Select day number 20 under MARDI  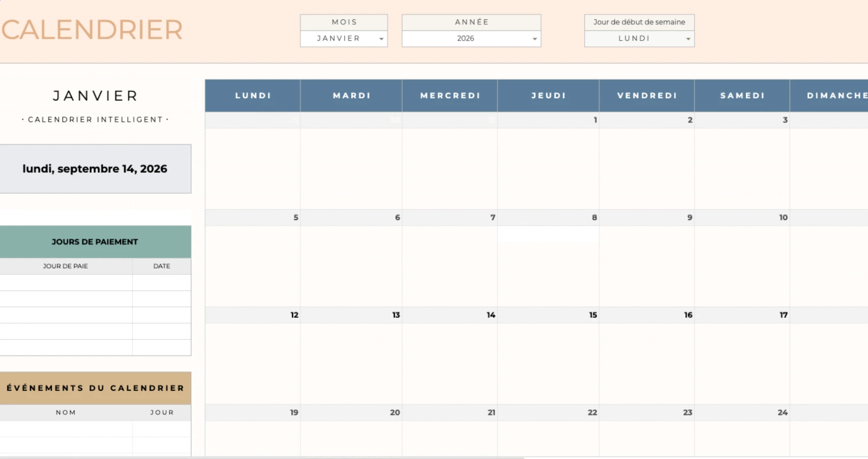[x=352, y=413]
